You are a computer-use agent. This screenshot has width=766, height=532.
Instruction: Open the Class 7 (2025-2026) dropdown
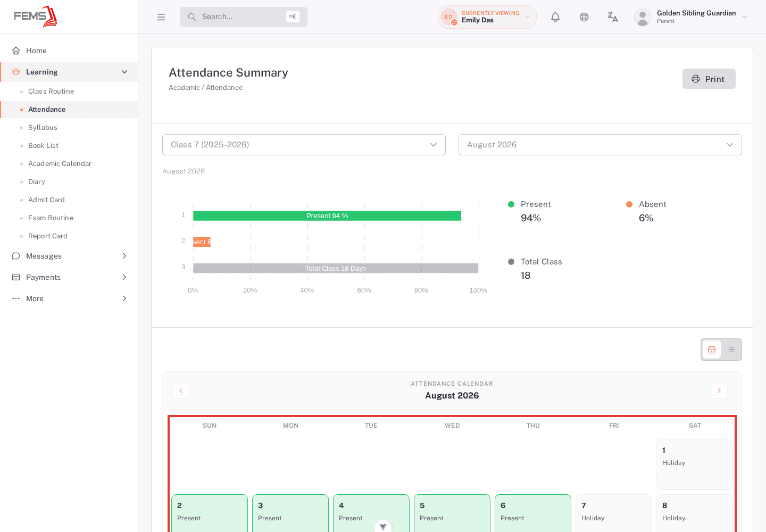[x=304, y=145]
